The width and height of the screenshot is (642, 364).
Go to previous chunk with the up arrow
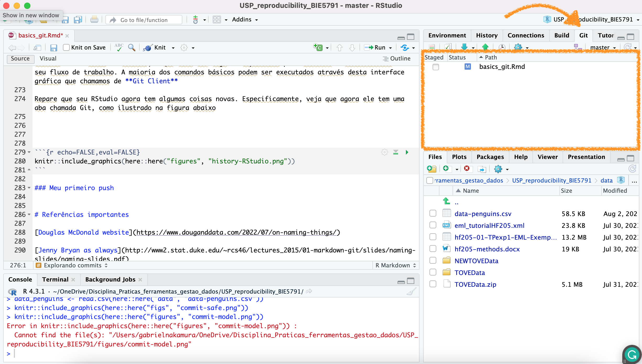[339, 47]
